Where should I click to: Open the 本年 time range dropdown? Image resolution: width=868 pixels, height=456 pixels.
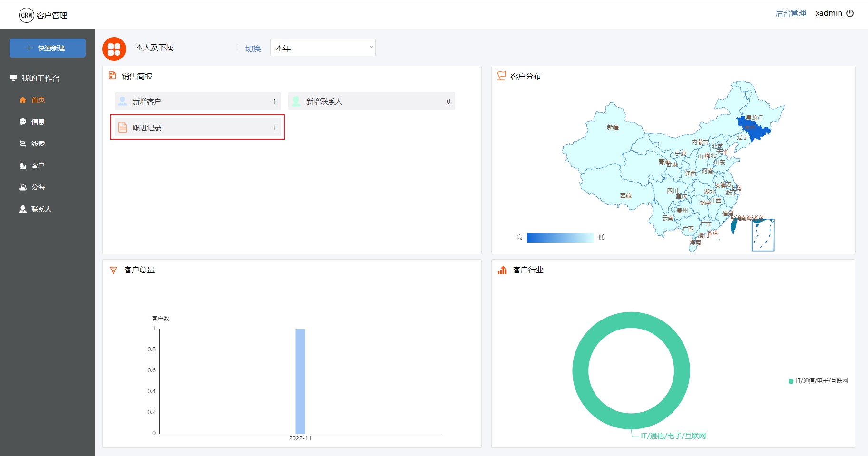(x=322, y=48)
